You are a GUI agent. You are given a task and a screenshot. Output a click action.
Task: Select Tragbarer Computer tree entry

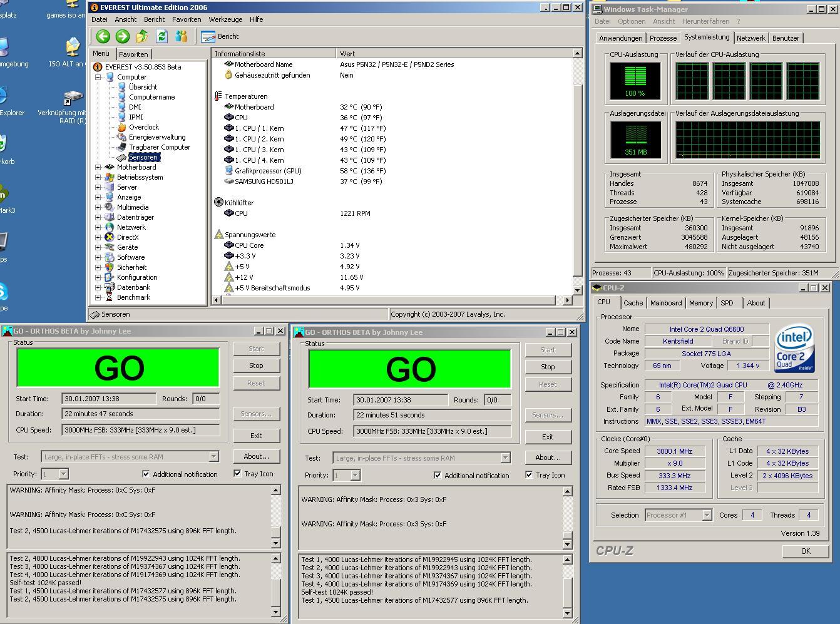coord(160,147)
